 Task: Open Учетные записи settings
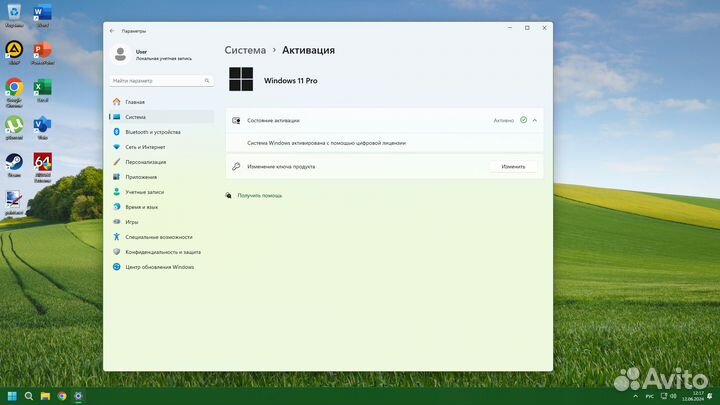coord(161,192)
